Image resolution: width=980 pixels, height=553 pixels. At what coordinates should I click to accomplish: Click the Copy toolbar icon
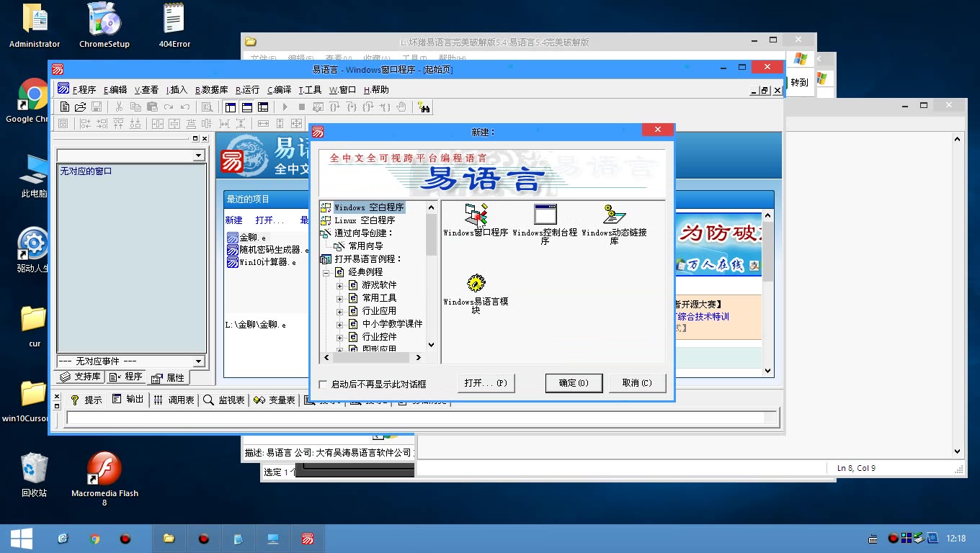pos(135,107)
